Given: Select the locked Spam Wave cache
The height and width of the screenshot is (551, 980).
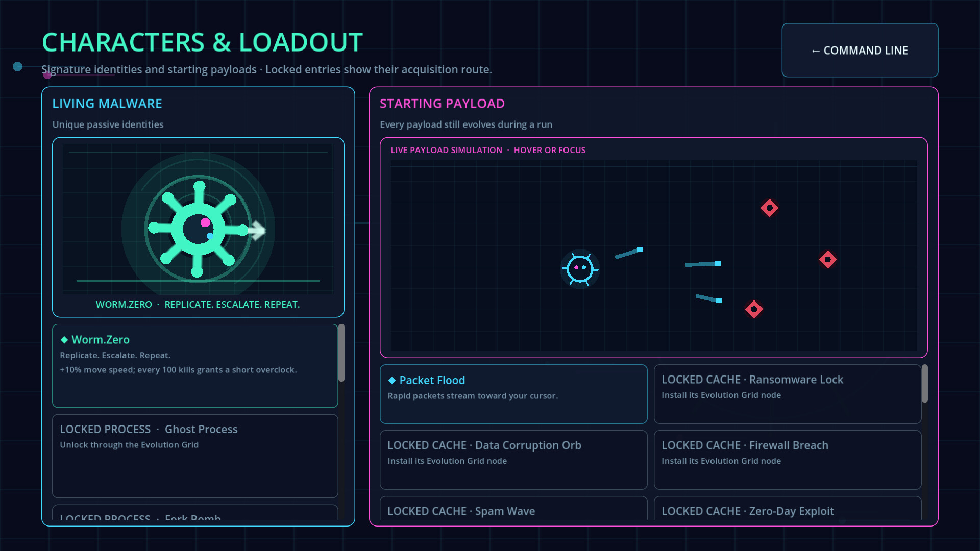Looking at the screenshot, I should 513,509.
